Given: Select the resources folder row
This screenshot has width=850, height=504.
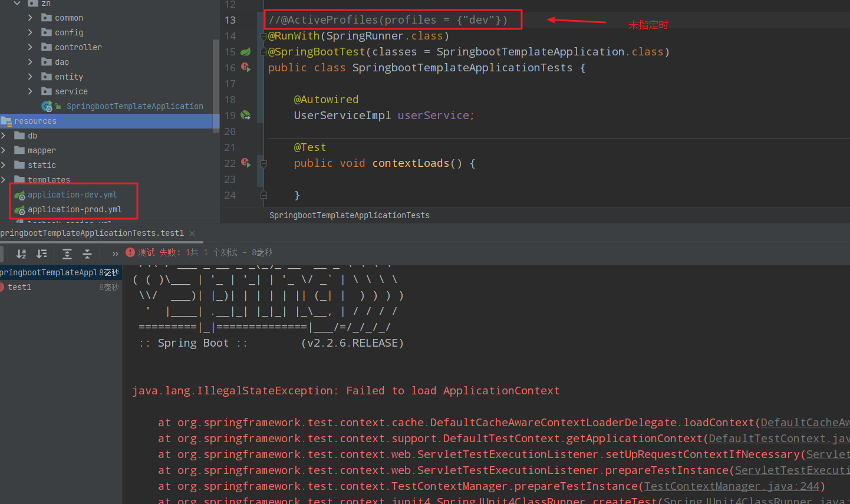Looking at the screenshot, I should (x=110, y=121).
